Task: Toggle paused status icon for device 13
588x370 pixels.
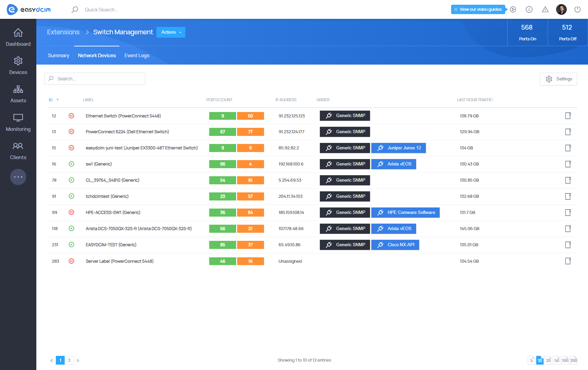Action: [71, 132]
